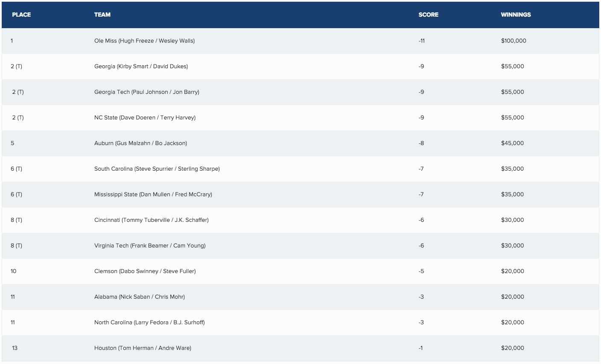This screenshot has height=364, width=601.
Task: Click place 13 in Houston row
Action: tap(15, 348)
